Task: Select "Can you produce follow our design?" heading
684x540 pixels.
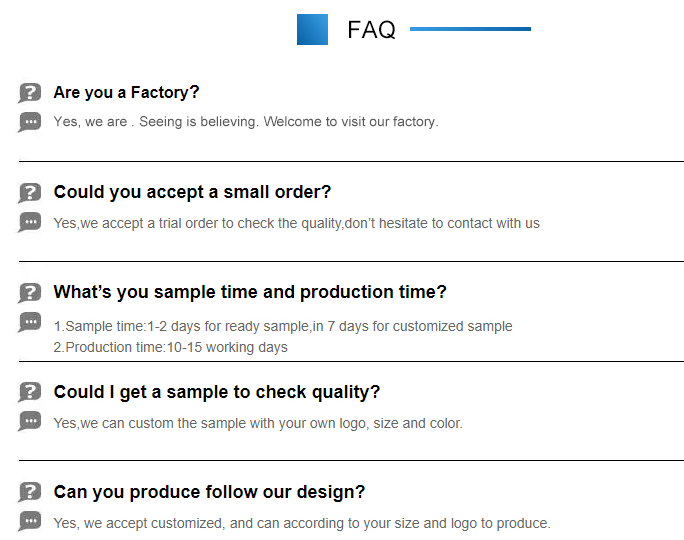Action: [209, 492]
